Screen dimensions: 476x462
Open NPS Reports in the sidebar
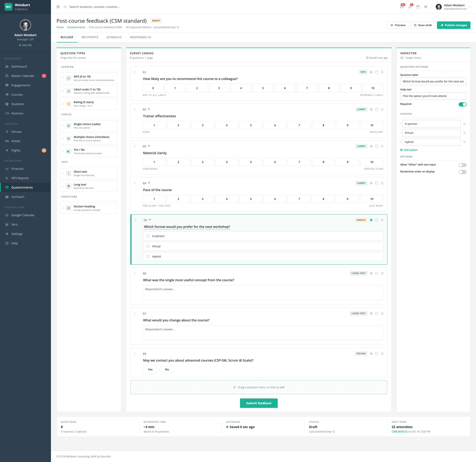coord(26,178)
